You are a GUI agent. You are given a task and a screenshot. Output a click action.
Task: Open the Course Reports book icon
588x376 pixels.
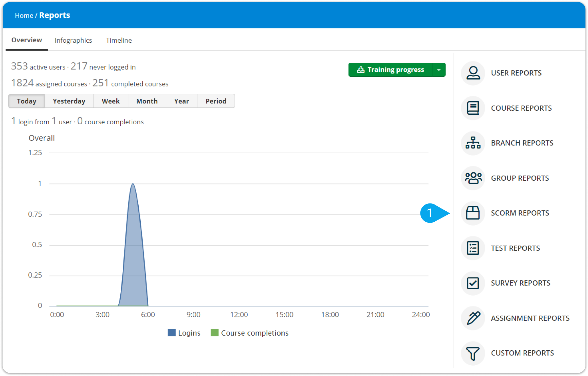[473, 108]
